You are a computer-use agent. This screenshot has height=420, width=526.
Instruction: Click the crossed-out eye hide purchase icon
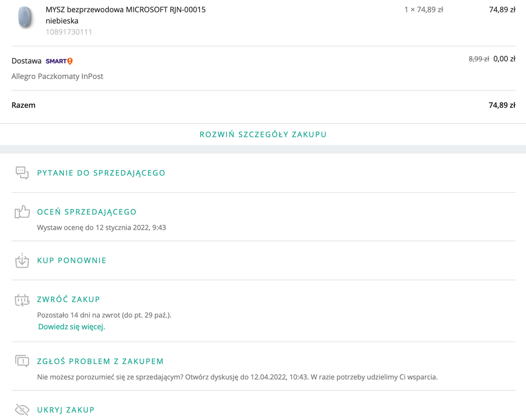(22, 409)
